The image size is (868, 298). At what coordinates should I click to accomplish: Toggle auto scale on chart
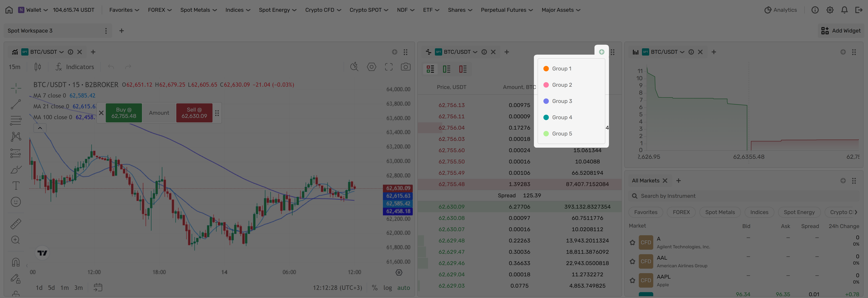point(403,288)
